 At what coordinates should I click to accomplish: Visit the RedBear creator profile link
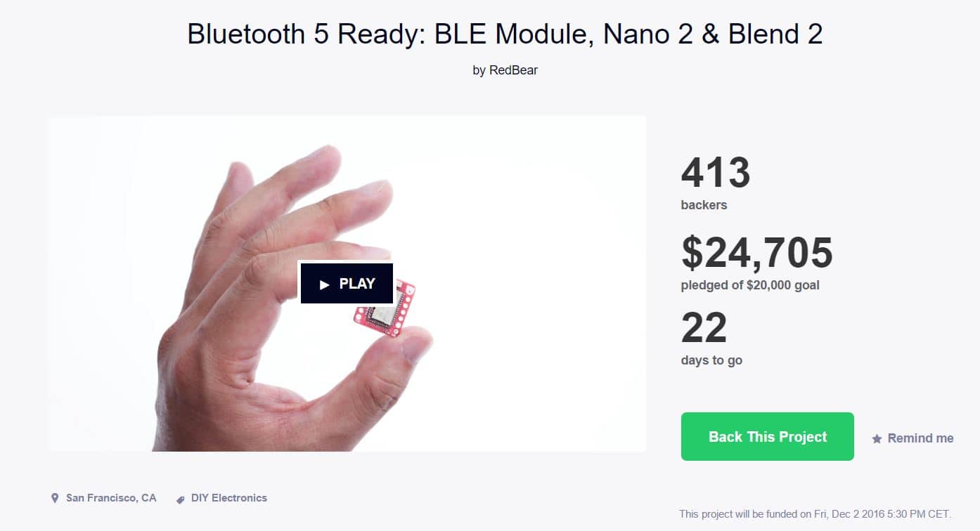point(515,70)
